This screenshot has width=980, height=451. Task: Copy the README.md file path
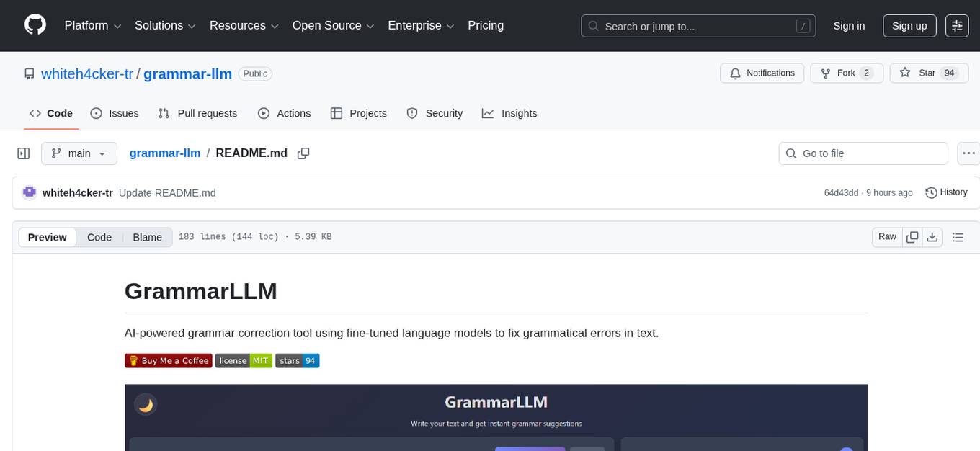[x=303, y=153]
